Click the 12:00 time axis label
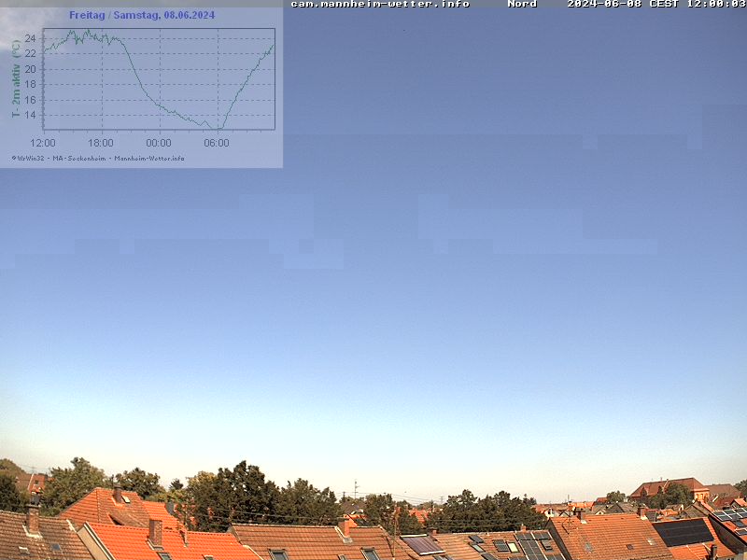Image resolution: width=747 pixels, height=560 pixels. tap(43, 143)
